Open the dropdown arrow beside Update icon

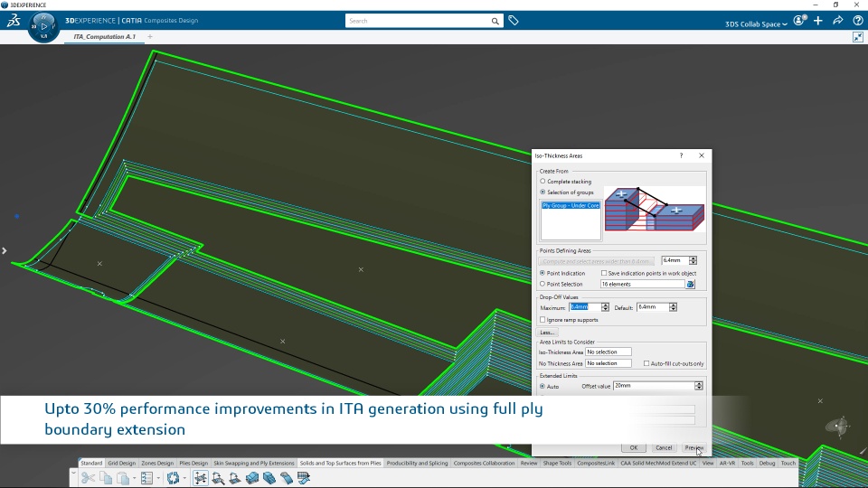click(x=184, y=478)
